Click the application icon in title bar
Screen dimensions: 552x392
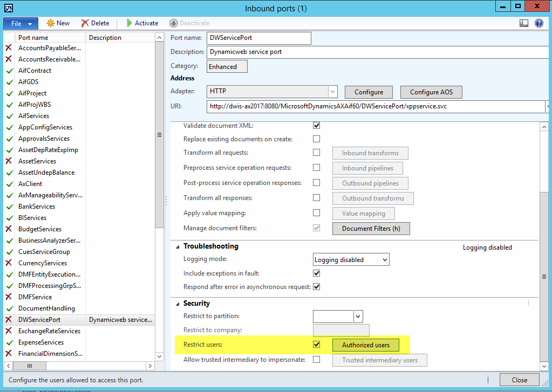click(9, 8)
